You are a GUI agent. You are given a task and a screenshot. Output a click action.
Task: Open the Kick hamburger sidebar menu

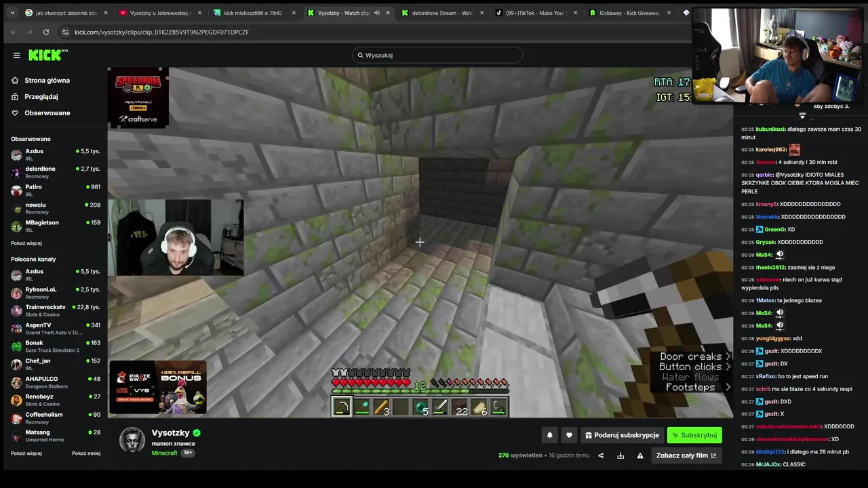(x=16, y=56)
